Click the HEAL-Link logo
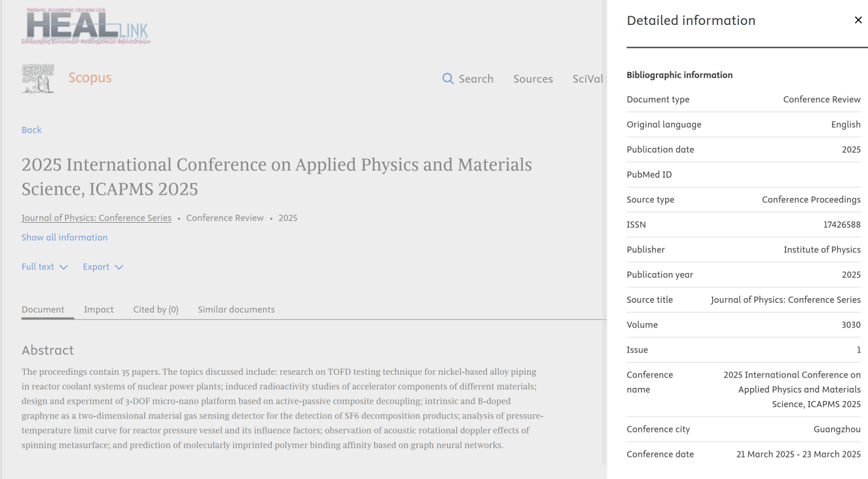The width and height of the screenshot is (868, 479). click(x=86, y=26)
